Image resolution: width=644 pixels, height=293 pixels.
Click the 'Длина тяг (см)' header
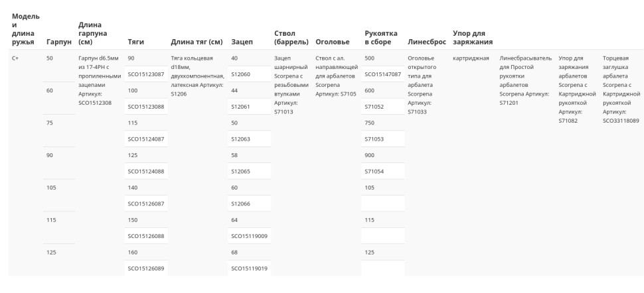coord(197,42)
